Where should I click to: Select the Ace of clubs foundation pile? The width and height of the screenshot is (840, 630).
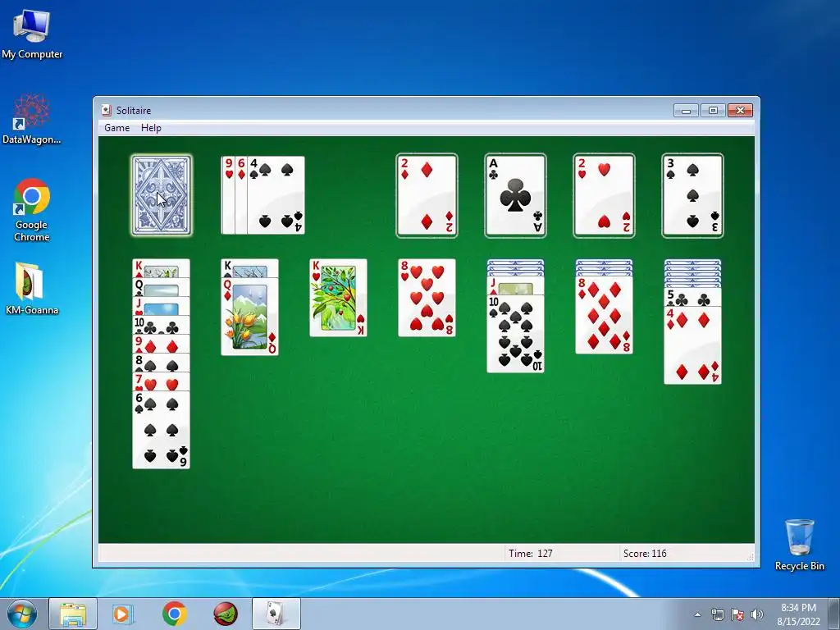[515, 195]
